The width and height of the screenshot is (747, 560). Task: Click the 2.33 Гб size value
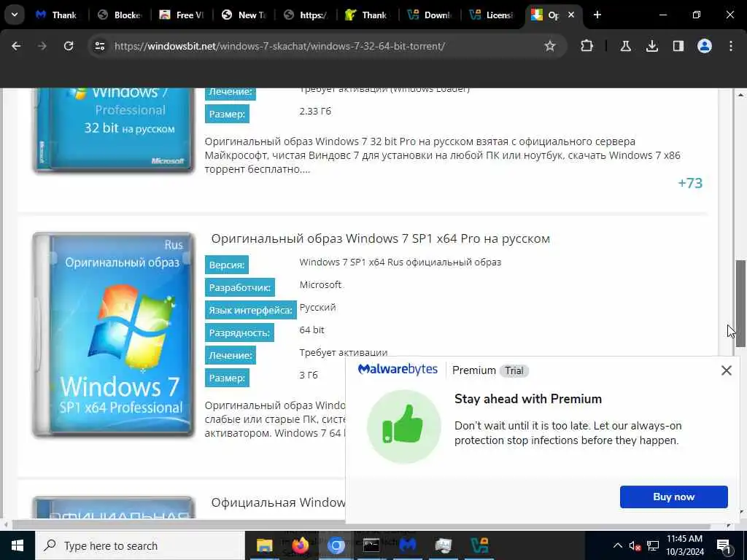coord(315,112)
